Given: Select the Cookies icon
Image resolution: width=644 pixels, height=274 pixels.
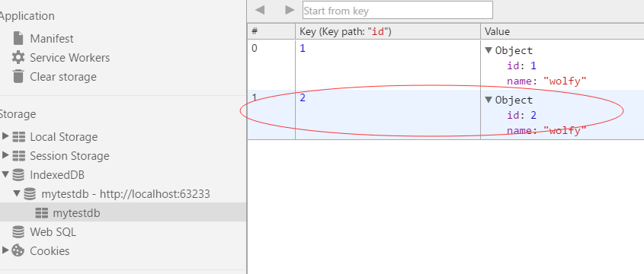Looking at the screenshot, I should click(18, 250).
